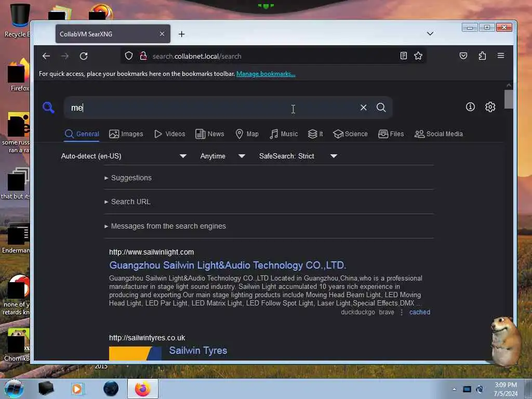Open the cached link for Sailwin Light
Viewport: 532px width, 399px height.
tap(419, 312)
